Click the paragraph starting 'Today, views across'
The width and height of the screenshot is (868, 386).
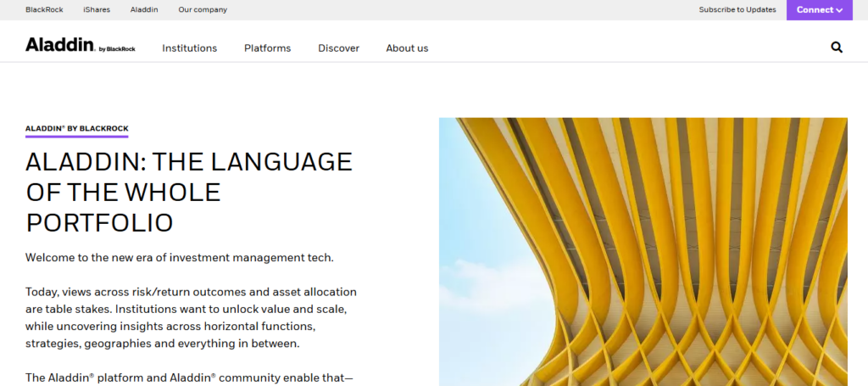tap(191, 318)
